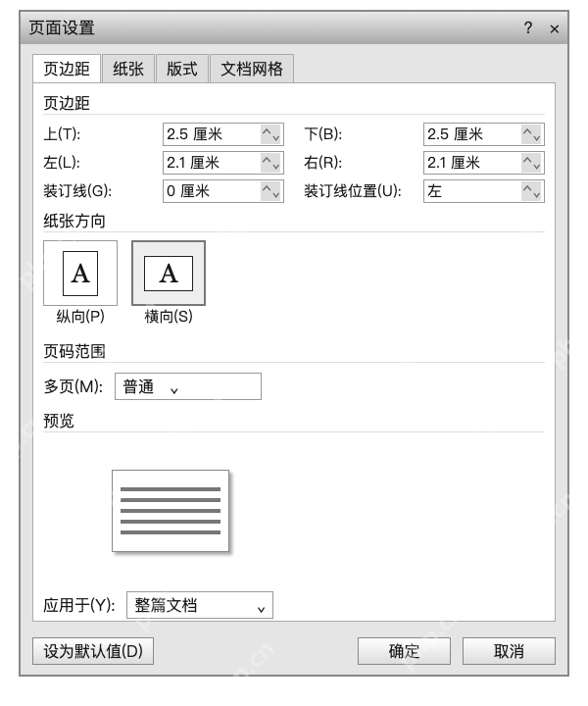588x706 pixels.
Task: Decrease the 上(T) top margin value
Action: [x=276, y=138]
